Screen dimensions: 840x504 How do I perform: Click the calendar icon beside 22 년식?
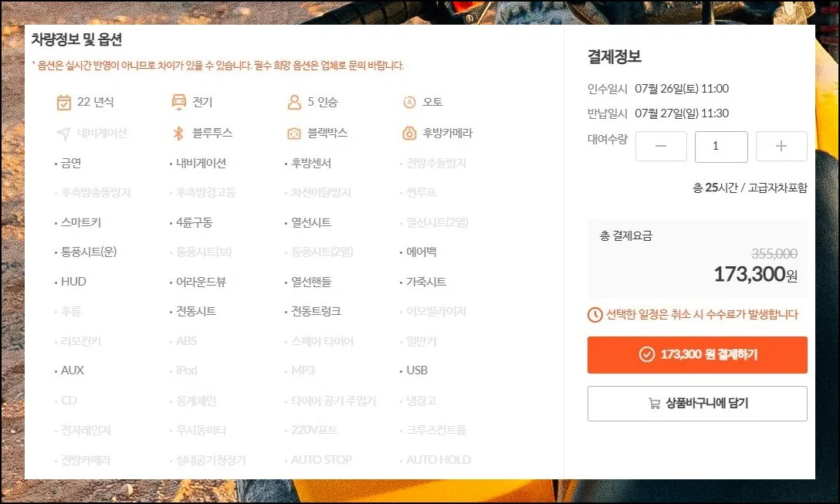click(64, 103)
